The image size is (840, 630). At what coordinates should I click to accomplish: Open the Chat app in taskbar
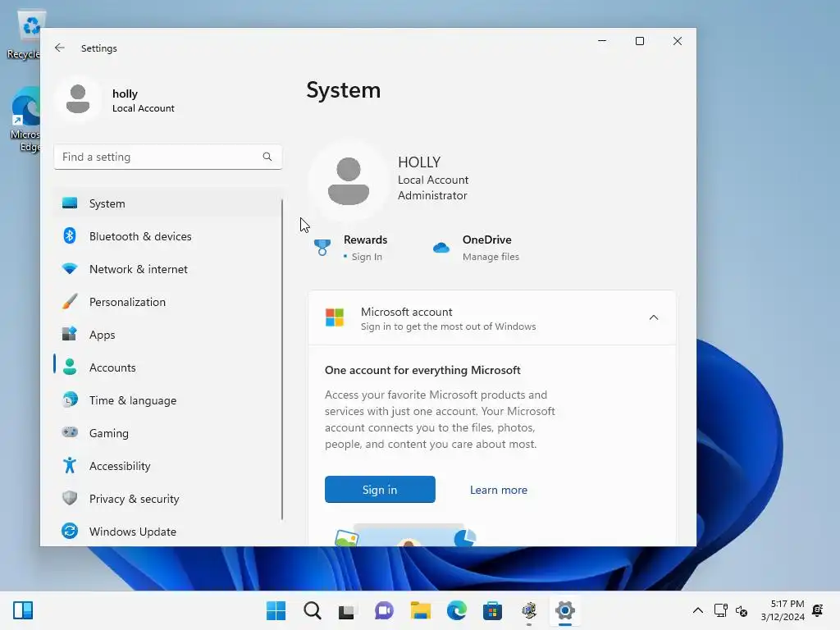pos(384,610)
